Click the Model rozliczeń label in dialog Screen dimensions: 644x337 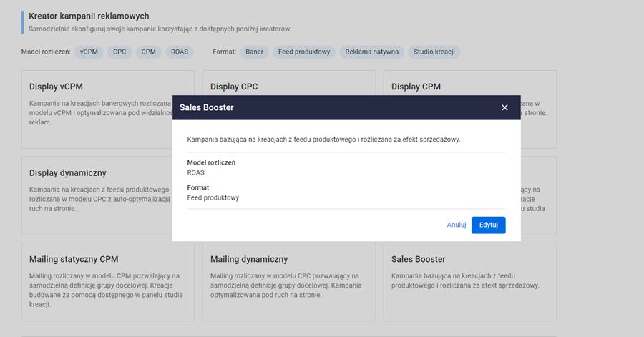pyautogui.click(x=211, y=162)
